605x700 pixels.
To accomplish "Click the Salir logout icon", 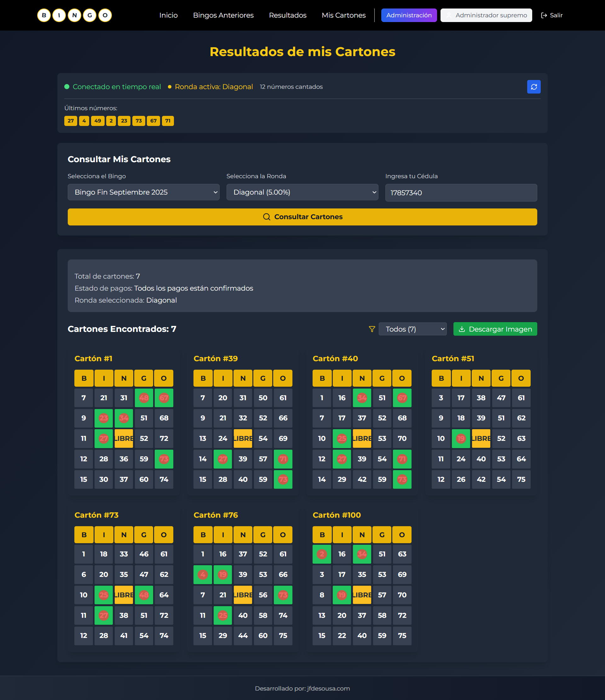I will point(544,15).
